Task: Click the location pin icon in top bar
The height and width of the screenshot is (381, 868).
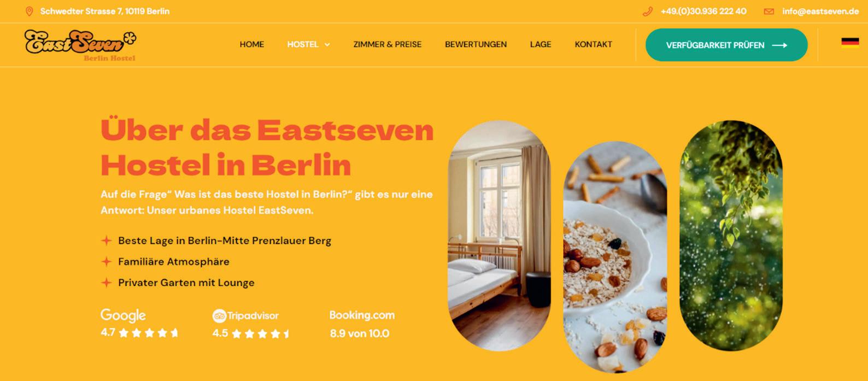Action: (x=30, y=11)
